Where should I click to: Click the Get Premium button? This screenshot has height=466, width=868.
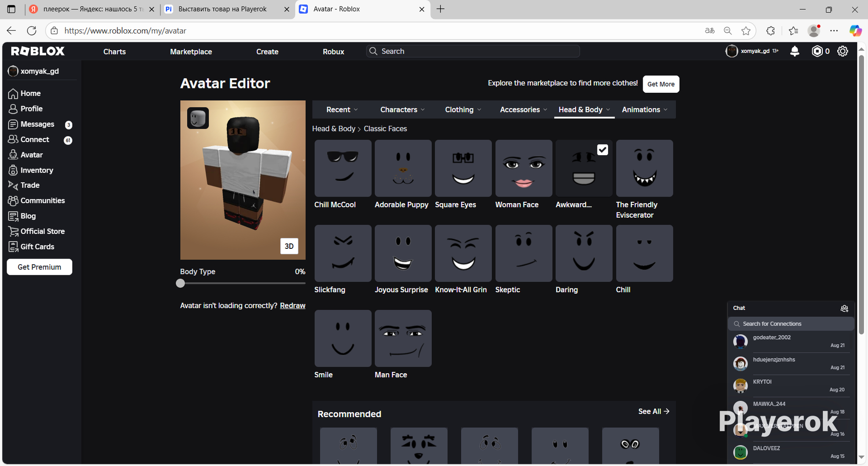tap(40, 267)
